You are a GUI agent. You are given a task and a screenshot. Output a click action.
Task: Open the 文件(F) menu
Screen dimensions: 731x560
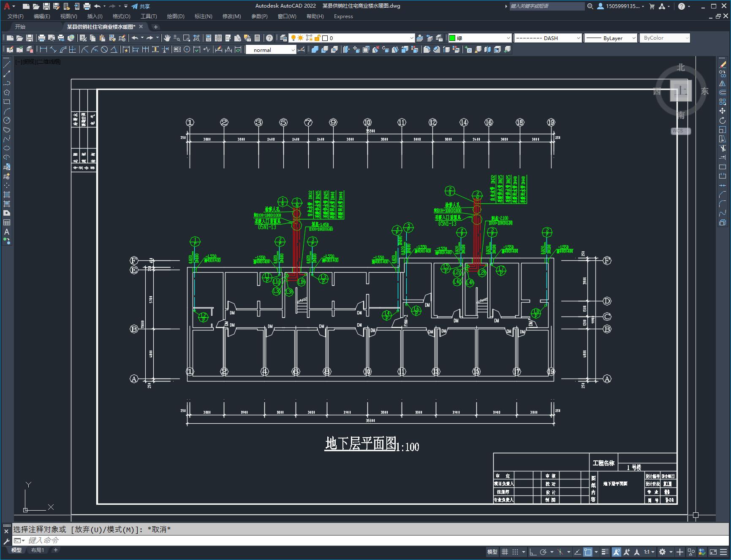(16, 16)
